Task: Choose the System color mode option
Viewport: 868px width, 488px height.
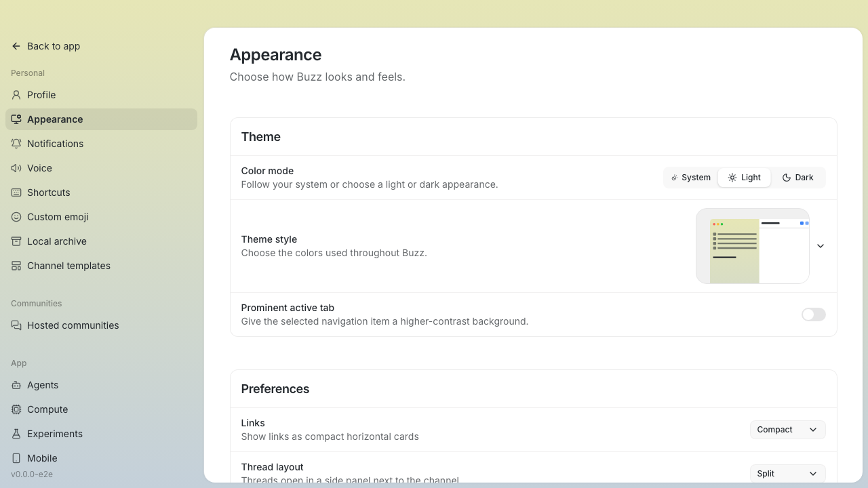Action: coord(690,178)
